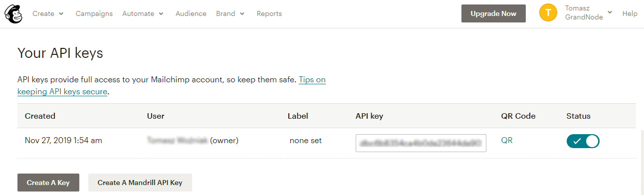Open the QR code link
This screenshot has width=644, height=196.
click(x=507, y=141)
